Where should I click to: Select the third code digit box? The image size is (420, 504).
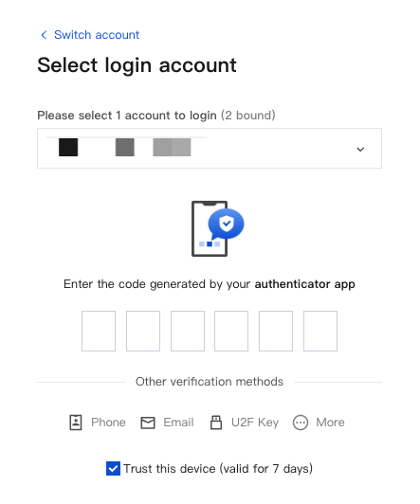point(188,331)
